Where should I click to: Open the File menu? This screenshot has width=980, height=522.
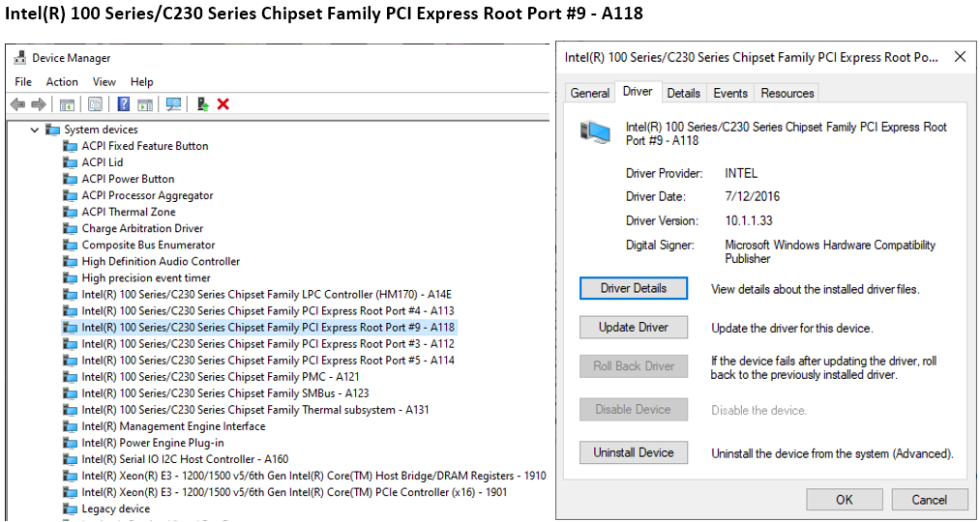[x=23, y=82]
